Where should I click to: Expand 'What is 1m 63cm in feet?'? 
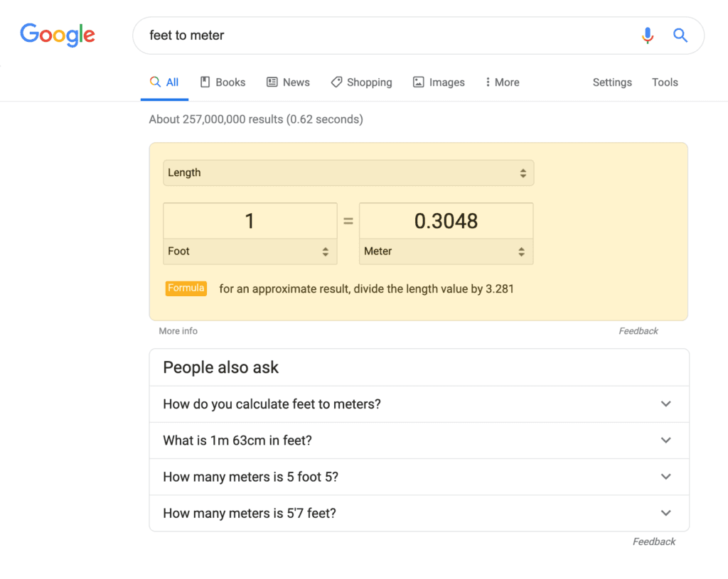[419, 440]
